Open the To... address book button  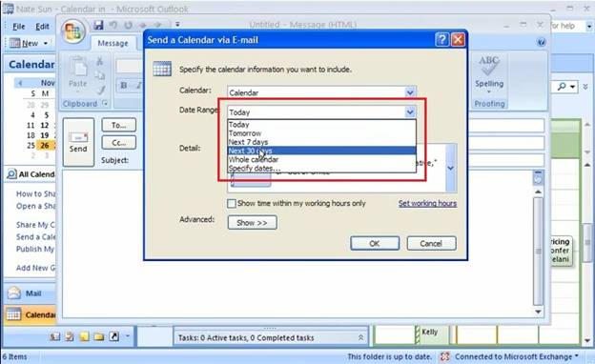coord(119,125)
